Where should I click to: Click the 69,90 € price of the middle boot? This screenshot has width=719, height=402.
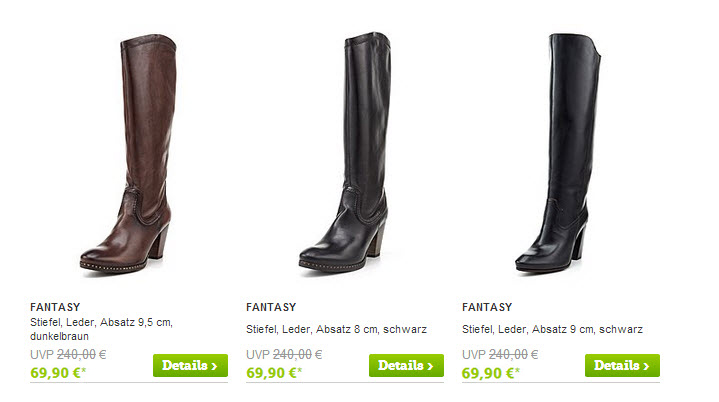click(274, 373)
